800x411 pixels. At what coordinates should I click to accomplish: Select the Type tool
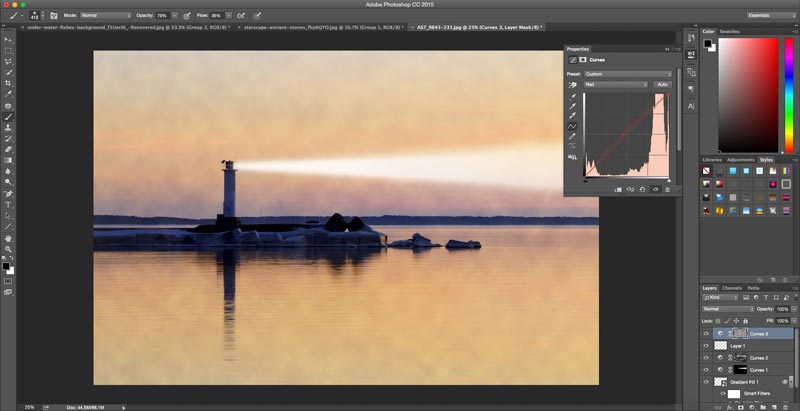pyautogui.click(x=9, y=205)
